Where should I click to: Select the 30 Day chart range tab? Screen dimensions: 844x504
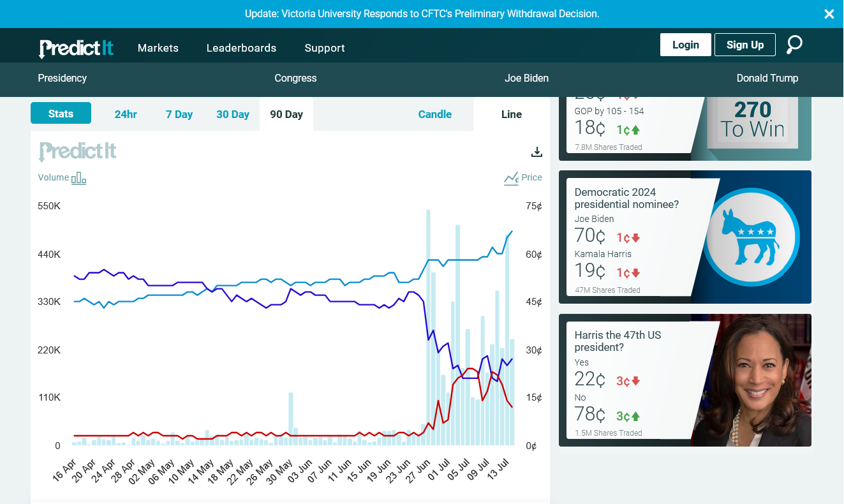point(232,114)
